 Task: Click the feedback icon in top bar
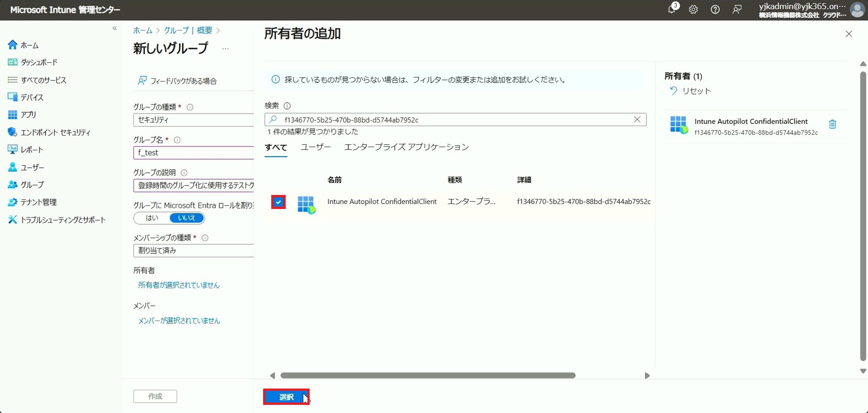[737, 9]
